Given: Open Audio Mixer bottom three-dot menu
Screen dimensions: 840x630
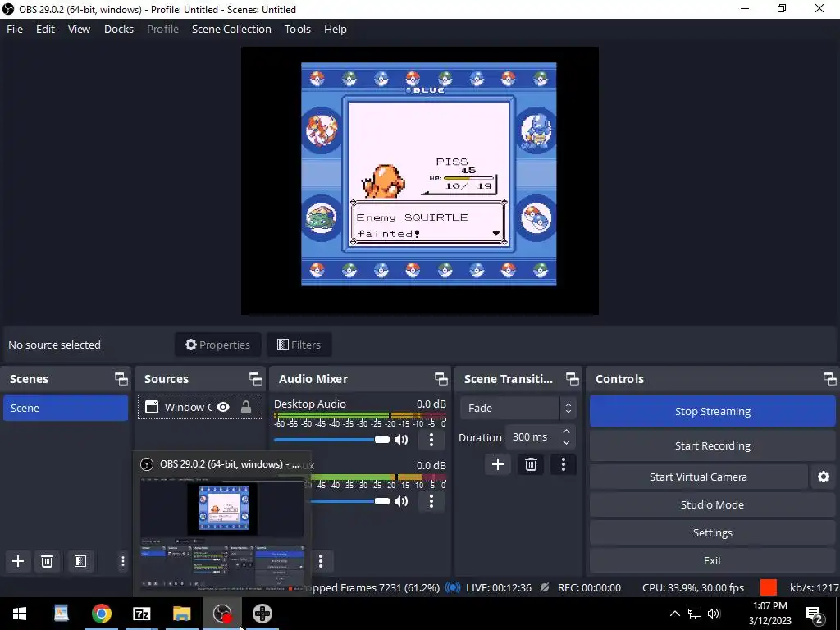Looking at the screenshot, I should coord(321,561).
